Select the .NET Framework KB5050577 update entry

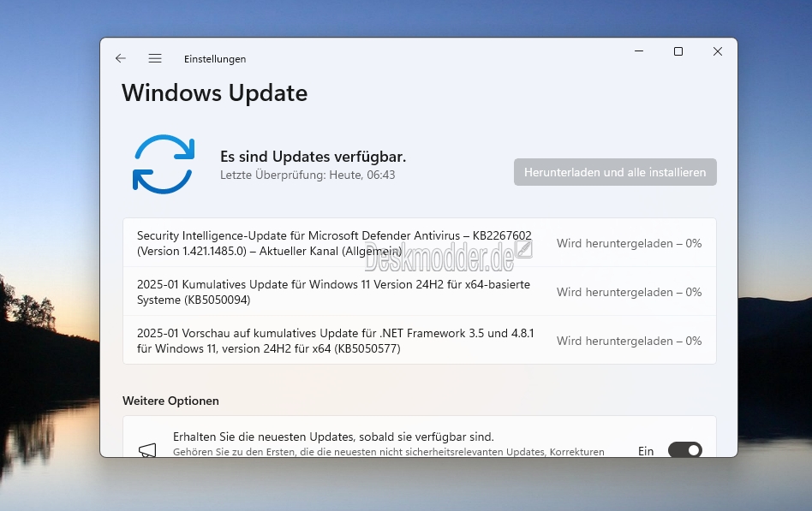(x=420, y=340)
